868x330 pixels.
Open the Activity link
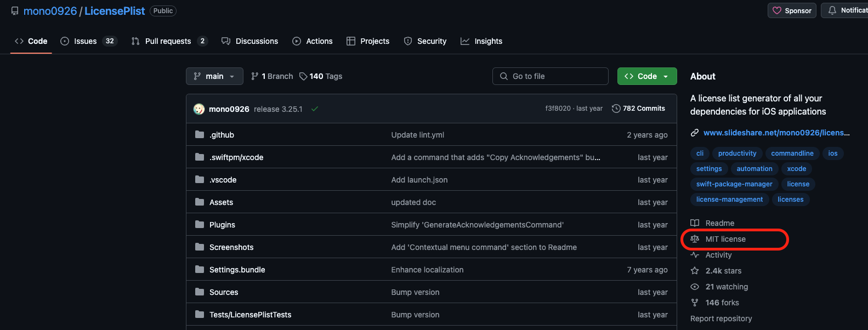(711, 255)
